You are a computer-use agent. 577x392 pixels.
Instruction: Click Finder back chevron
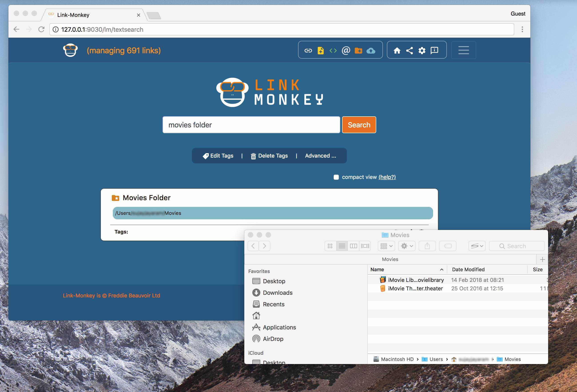(x=253, y=246)
